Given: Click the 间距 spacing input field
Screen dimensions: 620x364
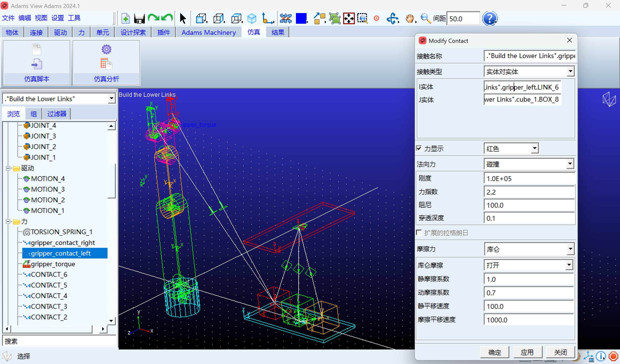Looking at the screenshot, I should click(463, 19).
